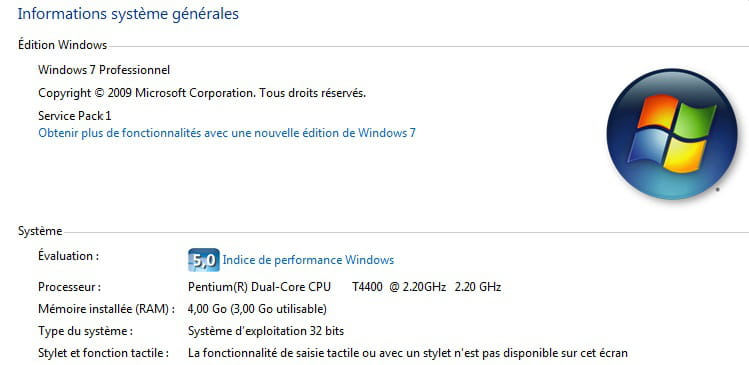The width and height of the screenshot is (749, 365).
Task: Click the Système section header
Action: [x=40, y=231]
